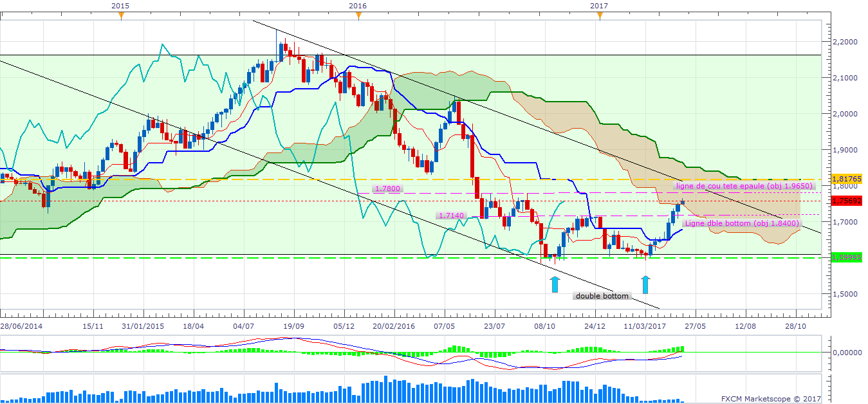Click the "double bottom" annotation label

[602, 296]
